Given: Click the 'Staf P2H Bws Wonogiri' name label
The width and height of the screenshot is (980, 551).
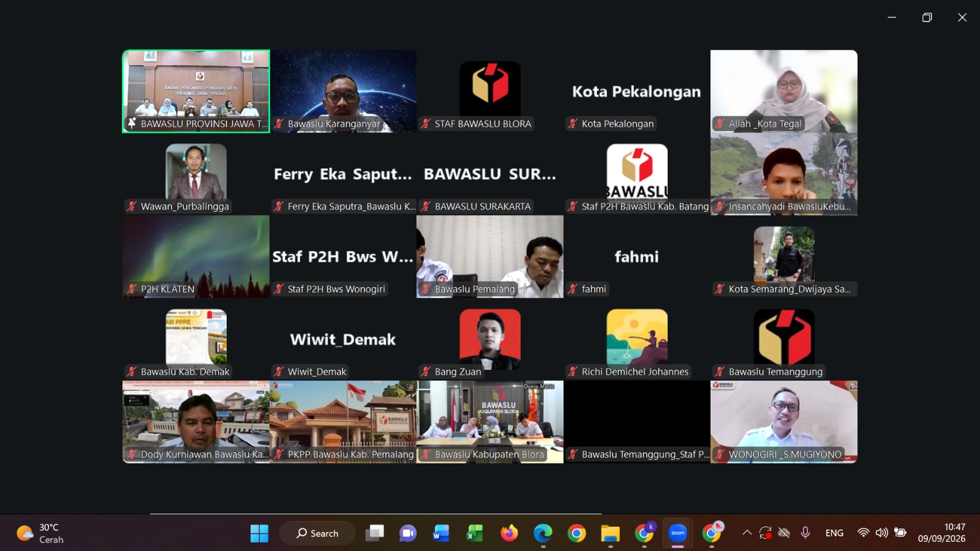Looking at the screenshot, I should [x=336, y=289].
